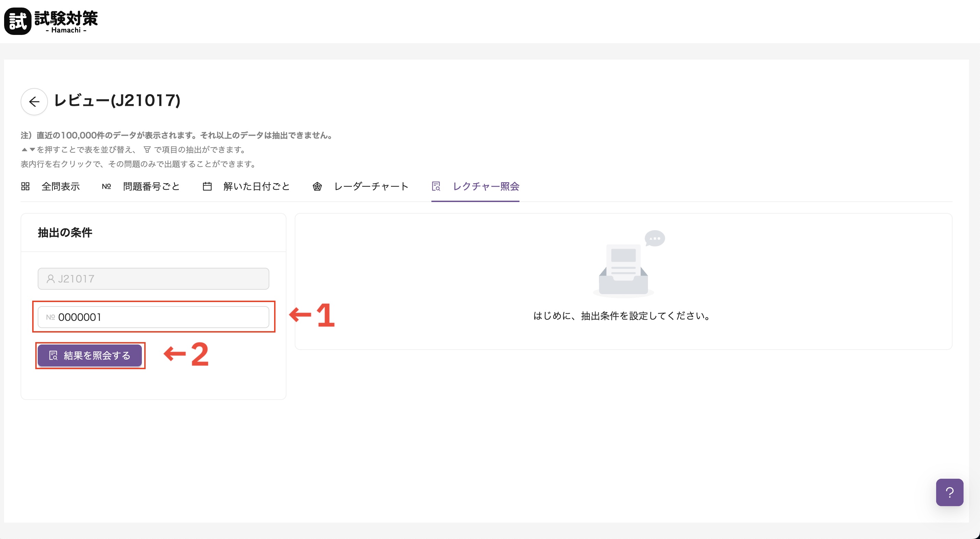This screenshot has width=980, height=539.
Task: Switch to the 全問表示 tab
Action: point(61,186)
